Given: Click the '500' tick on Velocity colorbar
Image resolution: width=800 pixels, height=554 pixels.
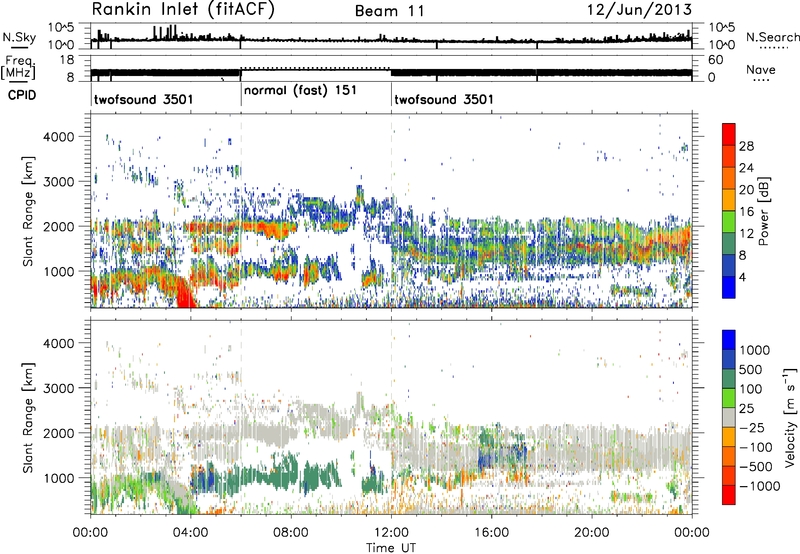Looking at the screenshot, I should click(x=750, y=370).
